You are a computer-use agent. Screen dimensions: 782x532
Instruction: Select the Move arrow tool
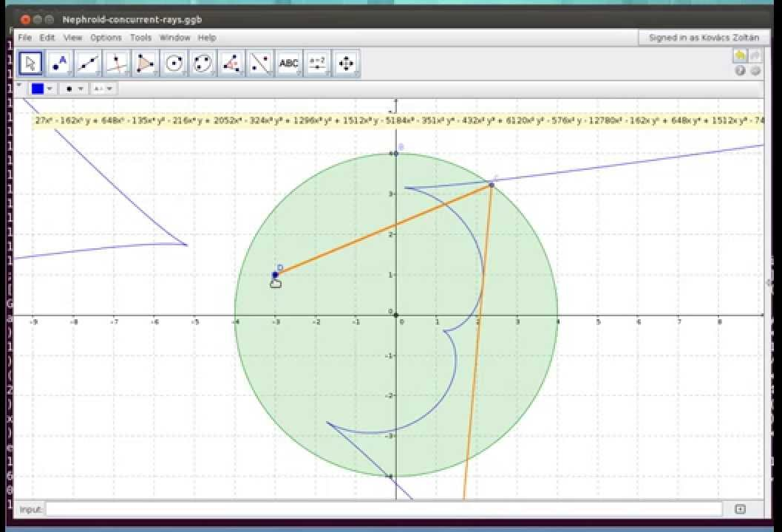[x=30, y=64]
